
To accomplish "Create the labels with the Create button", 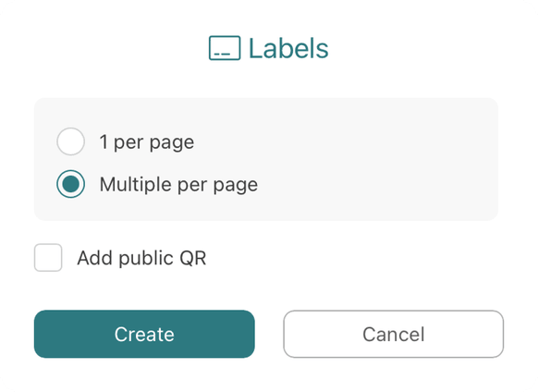I will pyautogui.click(x=144, y=334).
